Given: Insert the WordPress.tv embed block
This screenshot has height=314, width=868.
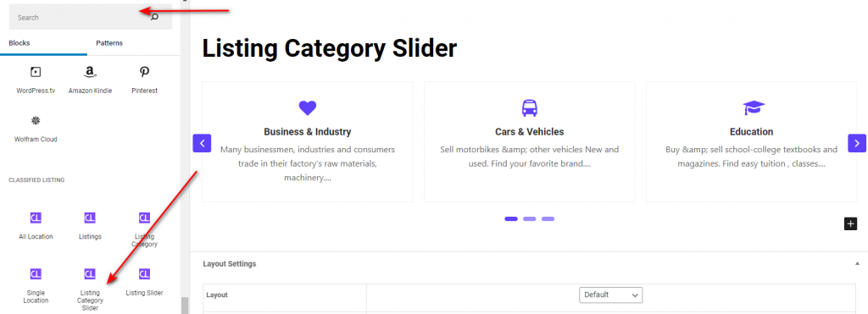Looking at the screenshot, I should [36, 80].
